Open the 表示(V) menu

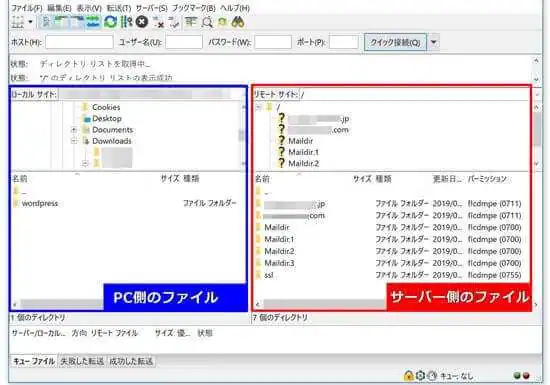pos(89,8)
